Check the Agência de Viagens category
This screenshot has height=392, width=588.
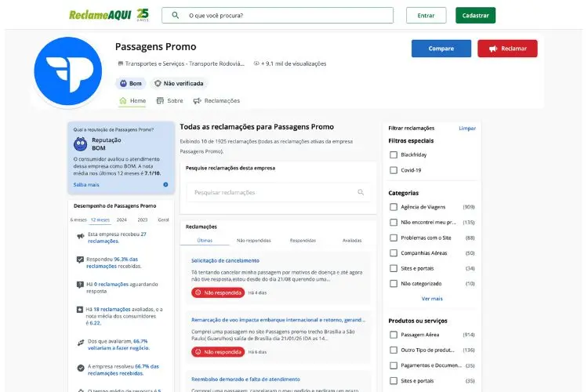pos(394,207)
